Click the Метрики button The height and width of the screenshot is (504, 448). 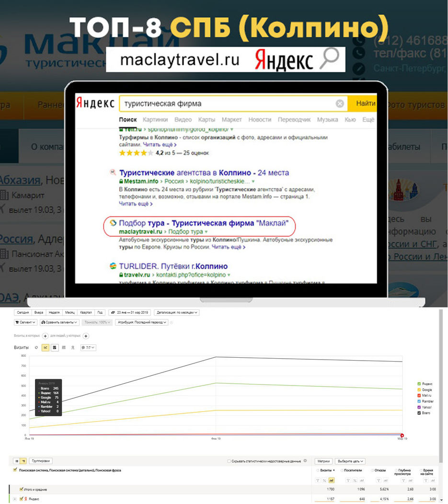(323, 461)
